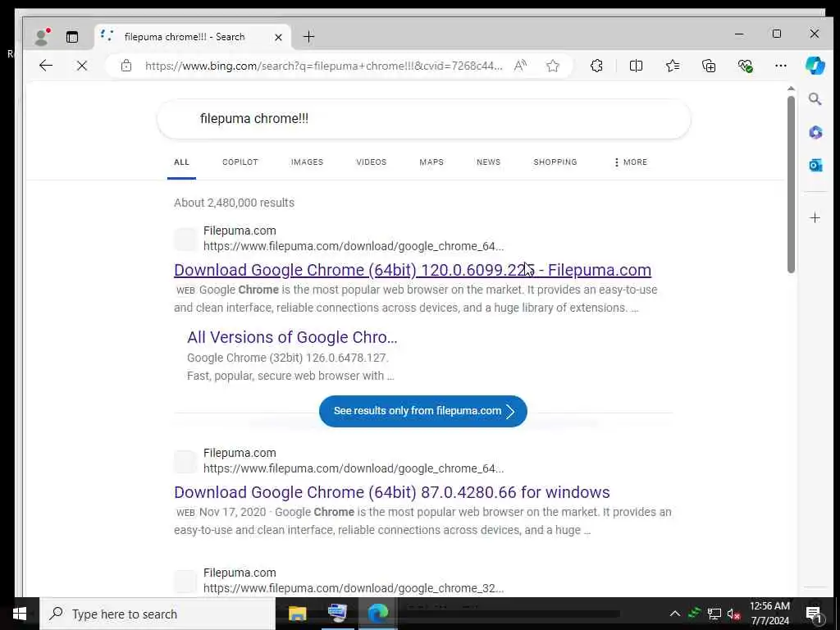Viewport: 840px width, 630px height.
Task: Open Download Google Chrome 87.0.4280.66 link
Action: coord(391,492)
